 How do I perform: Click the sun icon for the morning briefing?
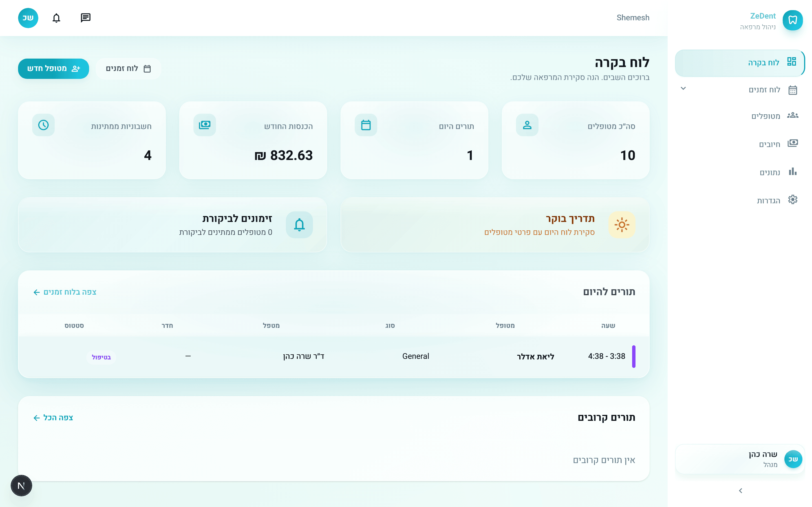pyautogui.click(x=621, y=225)
